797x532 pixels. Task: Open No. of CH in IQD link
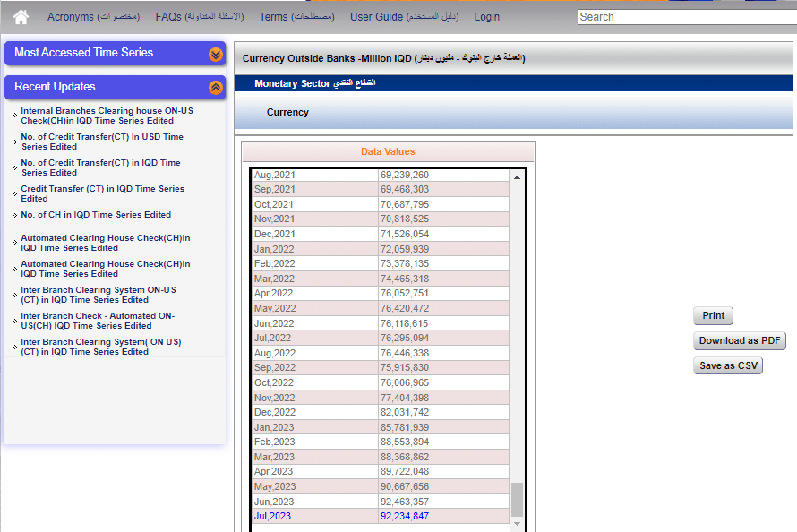pyautogui.click(x=96, y=215)
